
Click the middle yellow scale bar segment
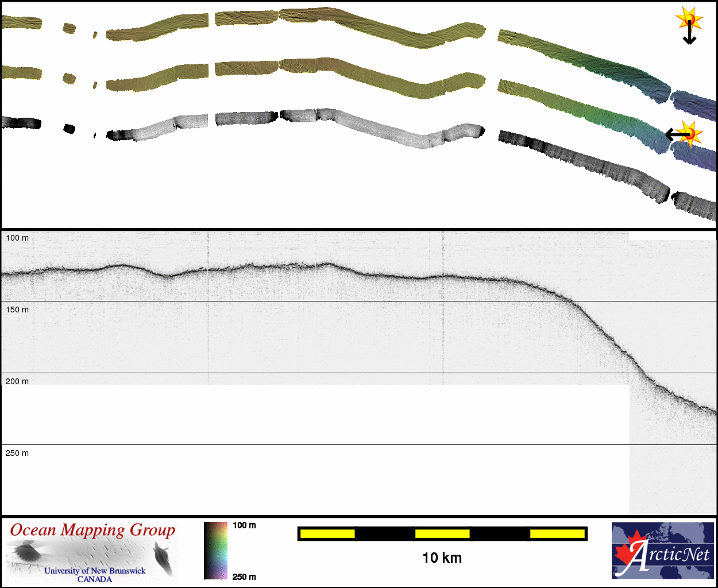442,534
